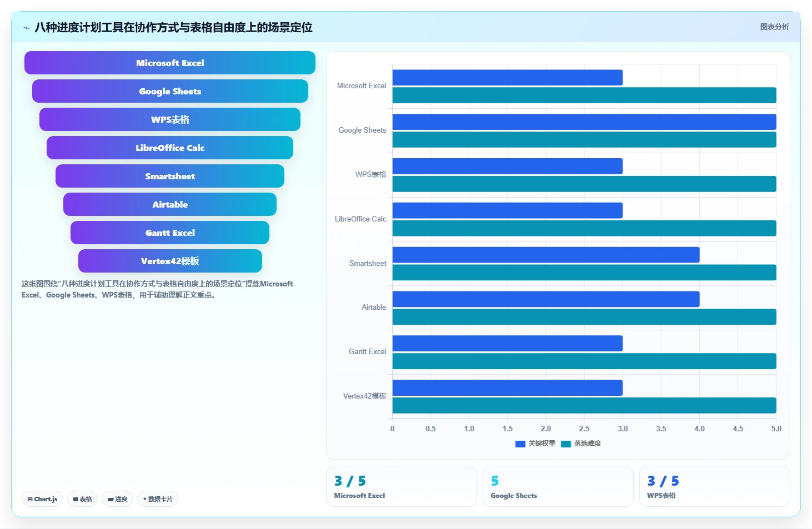
Task: Click the WPS表格 blue 关键权重 bar
Action: click(508, 166)
